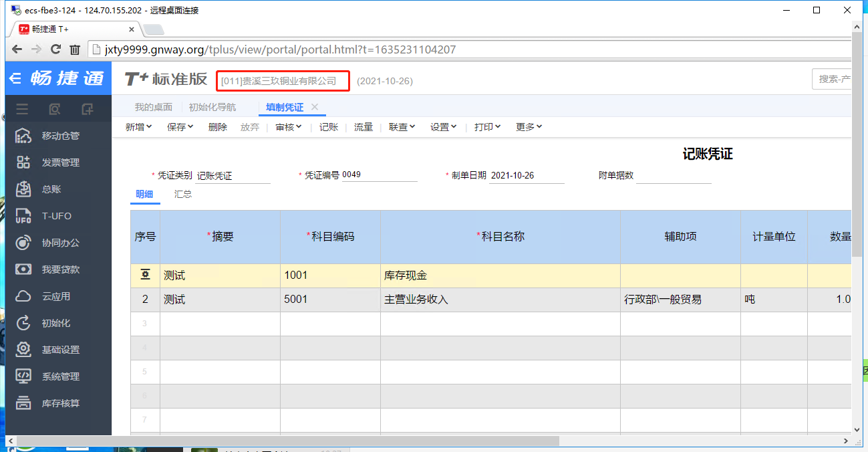Screen dimensions: 868x452
Task: Open 总账 icon in the sidebar
Action: (x=23, y=189)
